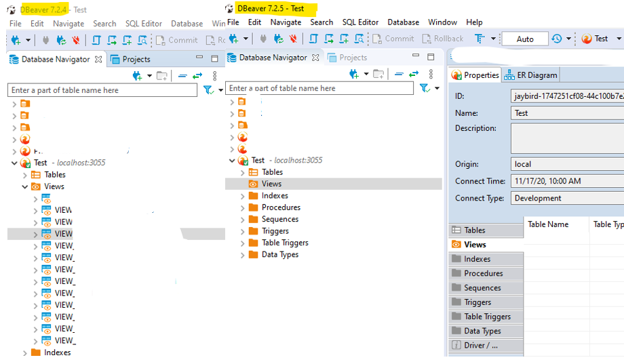Select Procedures section in Properties side list
Viewport: 624px width, 364px height.
click(486, 273)
